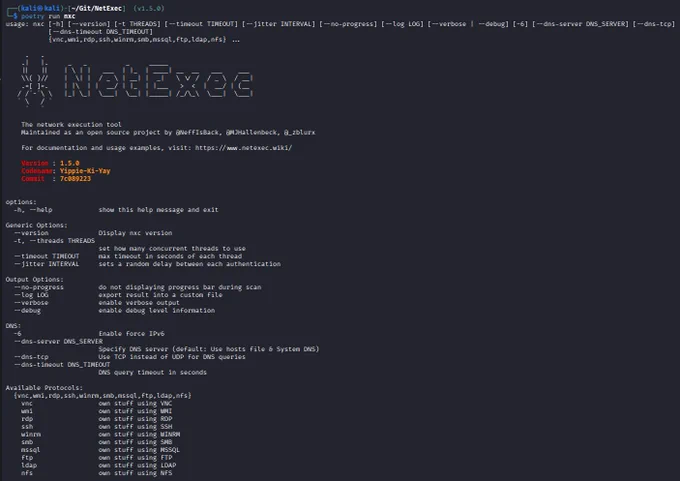Click 'max timeout in seconds of each thread'
Screen dimensions: 680x481
coord(170,256)
